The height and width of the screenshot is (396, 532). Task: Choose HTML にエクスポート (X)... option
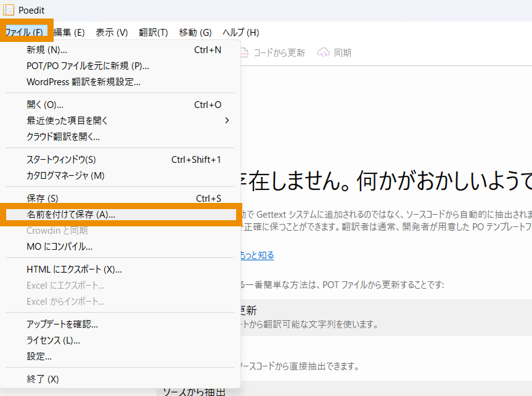coord(74,270)
